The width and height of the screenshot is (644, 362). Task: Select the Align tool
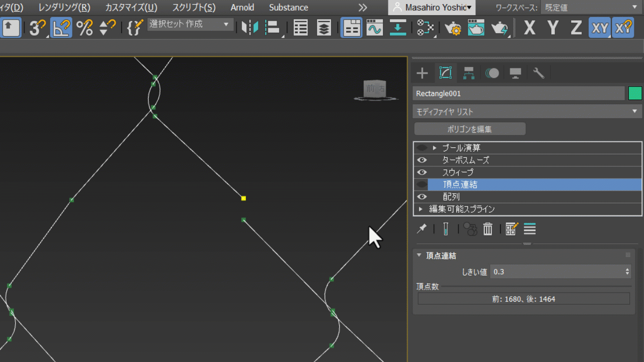click(x=273, y=28)
